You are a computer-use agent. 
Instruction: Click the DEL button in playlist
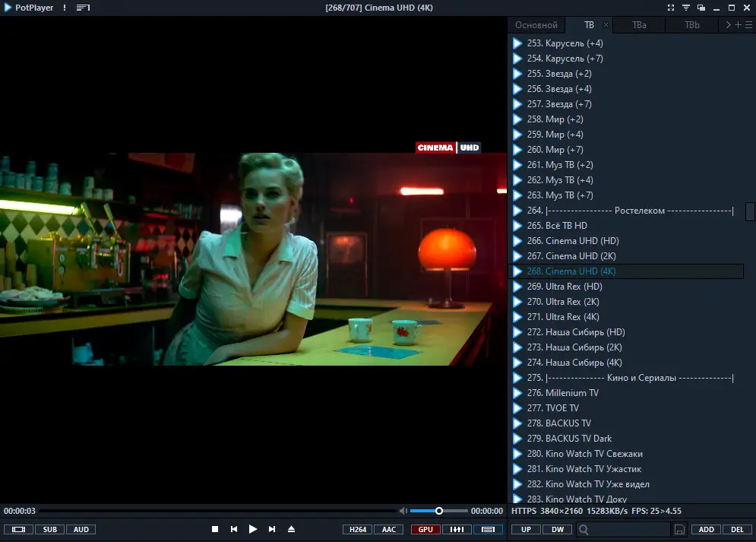click(x=737, y=530)
